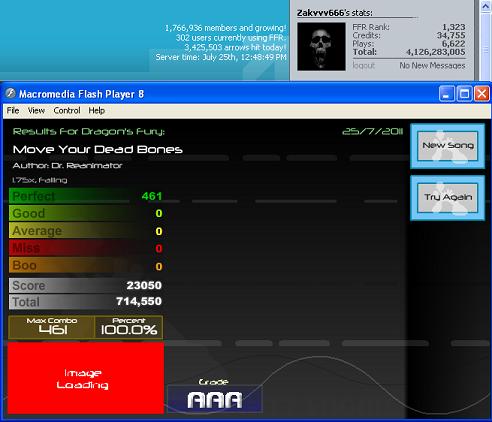This screenshot has height=422, width=492.
Task: Click the Max Combo 461 box
Action: [52, 327]
